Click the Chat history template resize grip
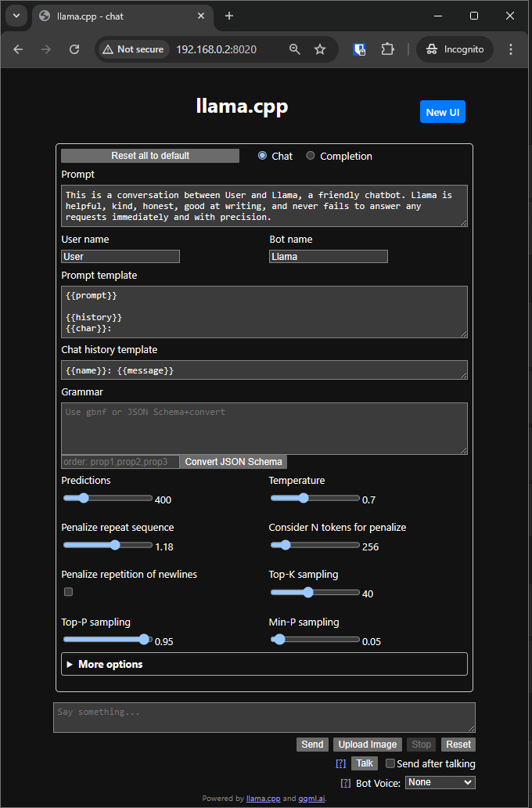Viewport: 532px width, 808px height. pyautogui.click(x=464, y=376)
